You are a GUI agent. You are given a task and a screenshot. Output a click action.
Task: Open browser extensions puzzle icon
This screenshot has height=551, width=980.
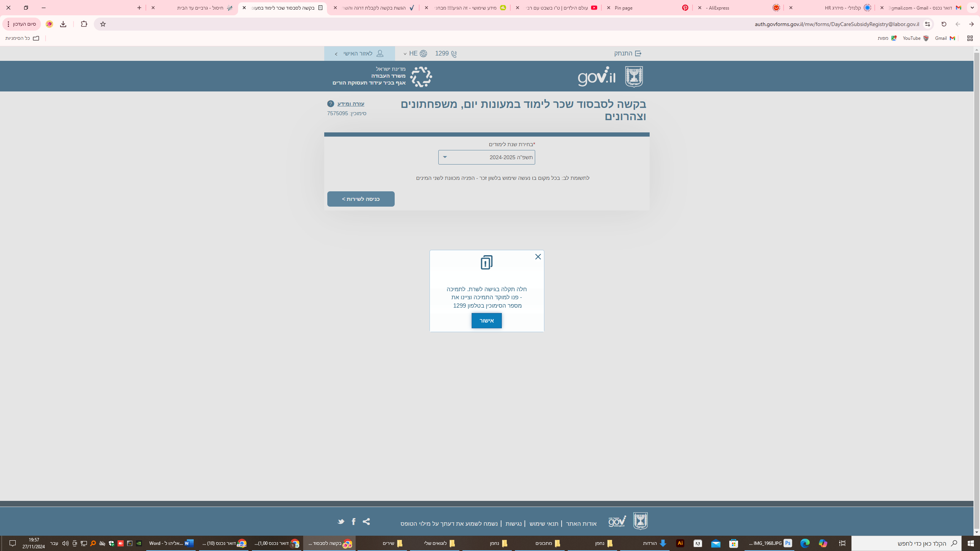84,24
